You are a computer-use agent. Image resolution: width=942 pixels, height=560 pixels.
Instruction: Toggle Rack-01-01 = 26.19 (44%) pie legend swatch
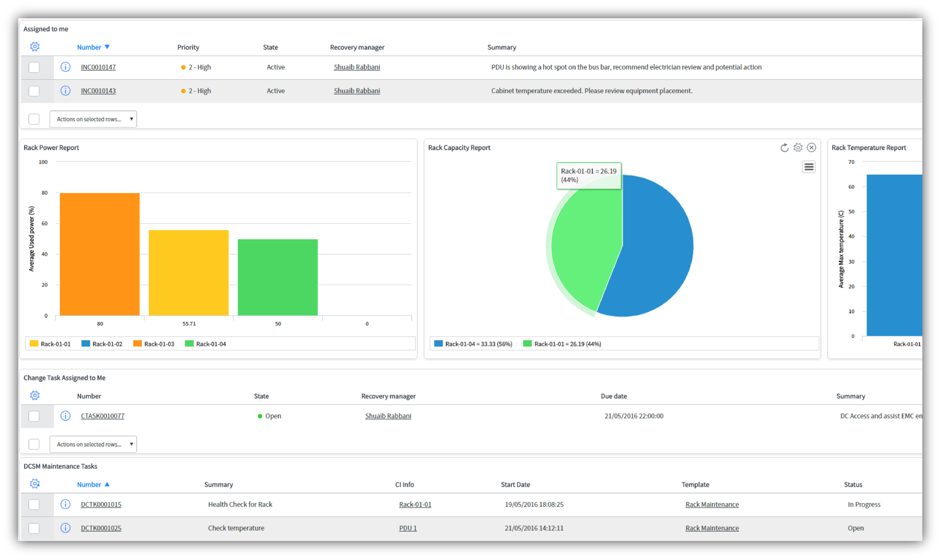528,343
